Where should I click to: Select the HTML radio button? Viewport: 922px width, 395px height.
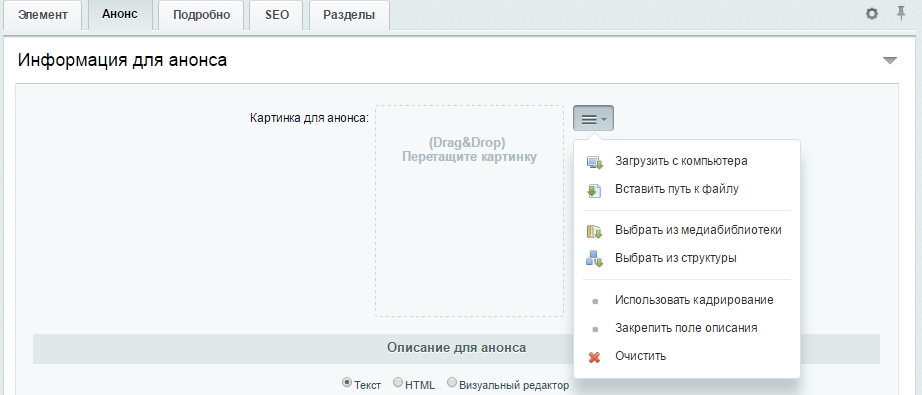coord(398,383)
